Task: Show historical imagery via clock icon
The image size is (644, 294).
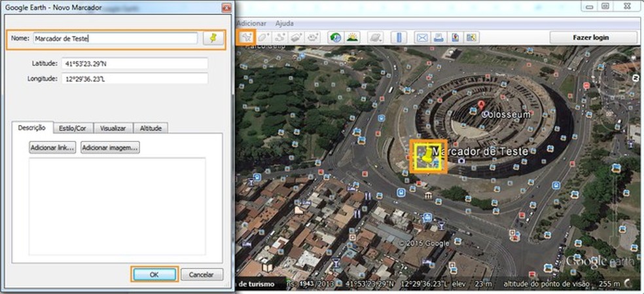Action: click(x=335, y=37)
